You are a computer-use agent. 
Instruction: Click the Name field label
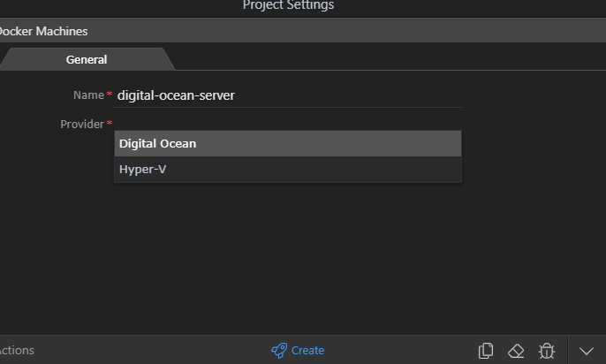88,95
